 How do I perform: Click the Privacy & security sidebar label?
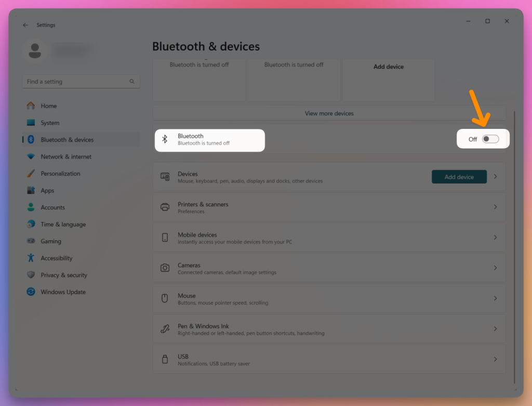tap(64, 275)
